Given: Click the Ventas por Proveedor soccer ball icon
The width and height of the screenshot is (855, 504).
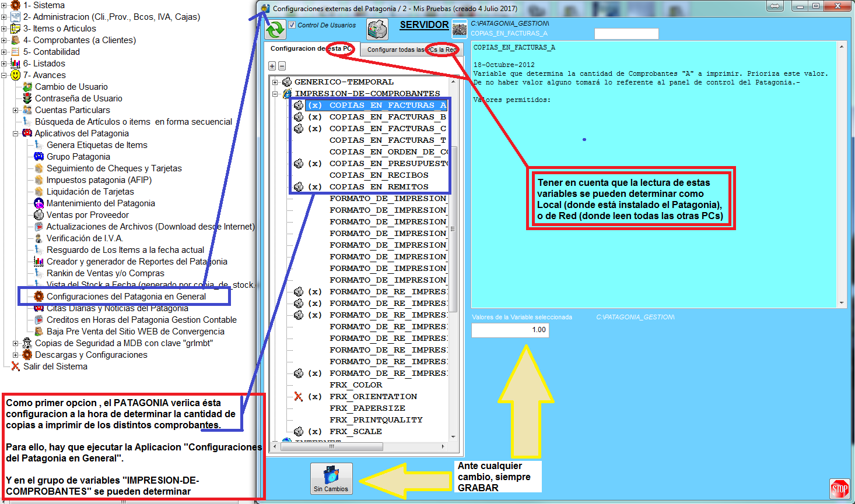Looking at the screenshot, I should (39, 215).
